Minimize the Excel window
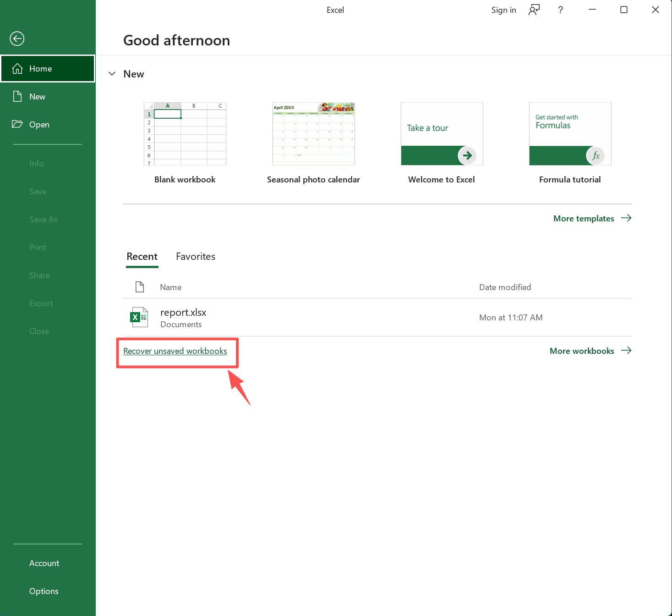The height and width of the screenshot is (616, 672). [x=592, y=10]
